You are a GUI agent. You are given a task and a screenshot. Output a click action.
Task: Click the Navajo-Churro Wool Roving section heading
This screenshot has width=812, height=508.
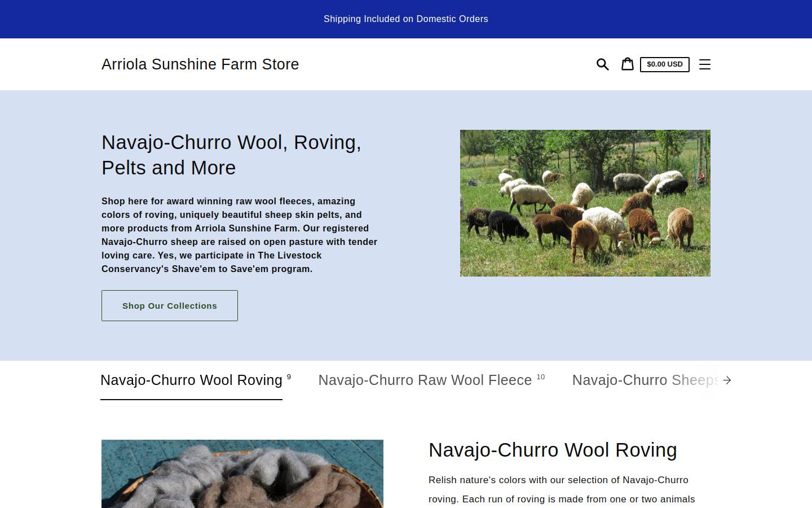(553, 450)
